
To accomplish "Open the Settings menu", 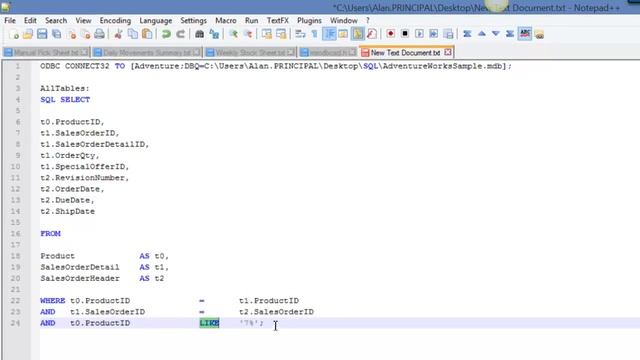I will coord(193,20).
